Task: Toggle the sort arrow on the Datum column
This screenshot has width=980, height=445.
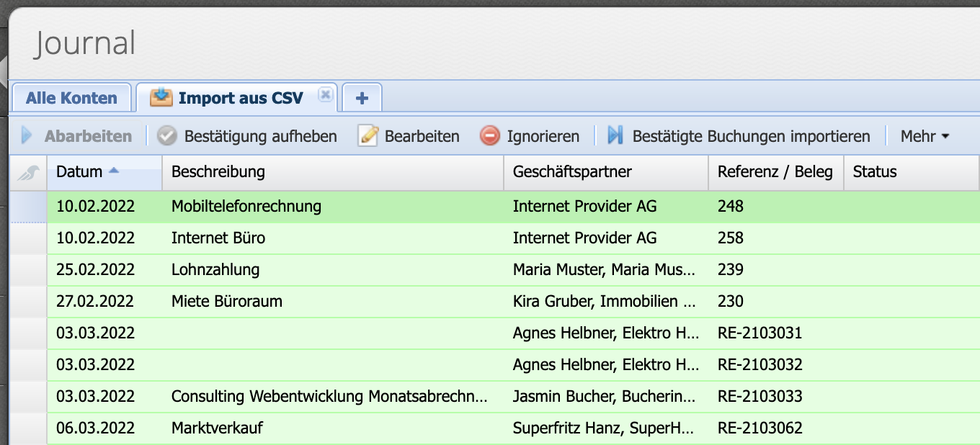Action: [115, 171]
